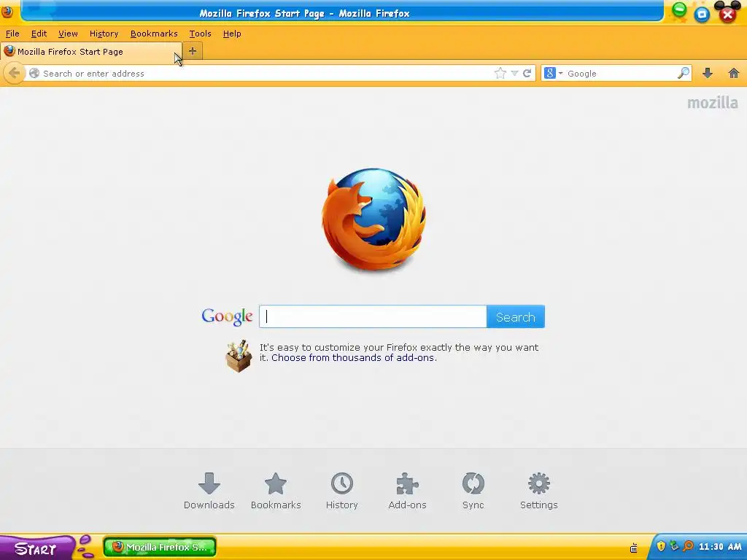Open the Edit menu

point(39,34)
